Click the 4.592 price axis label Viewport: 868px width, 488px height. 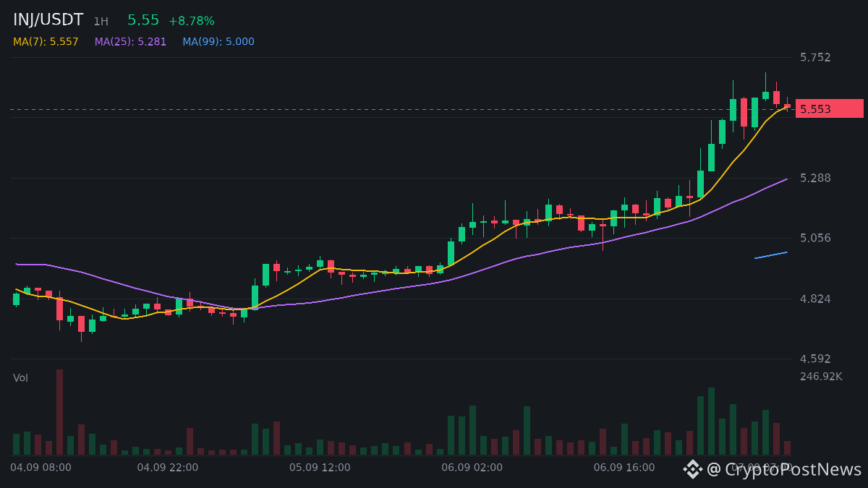point(815,359)
